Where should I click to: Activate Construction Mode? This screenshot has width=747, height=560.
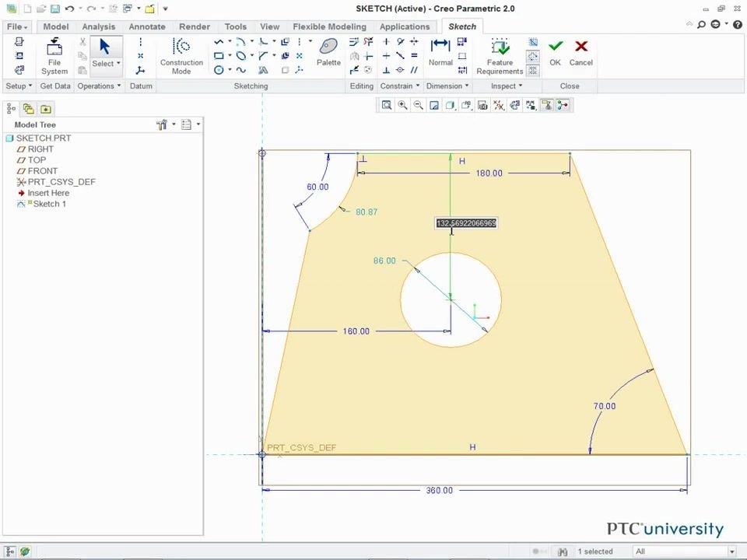click(x=181, y=56)
